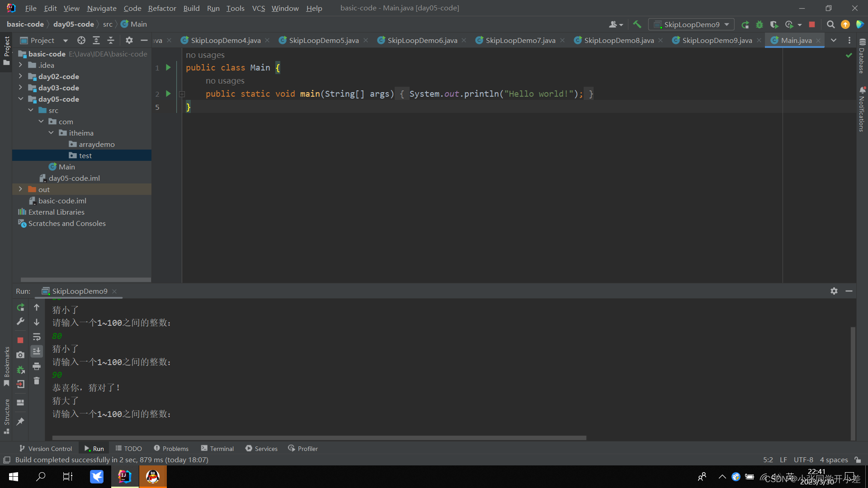Stop the running program in toolbar
The height and width of the screenshot is (488, 868).
tap(812, 24)
